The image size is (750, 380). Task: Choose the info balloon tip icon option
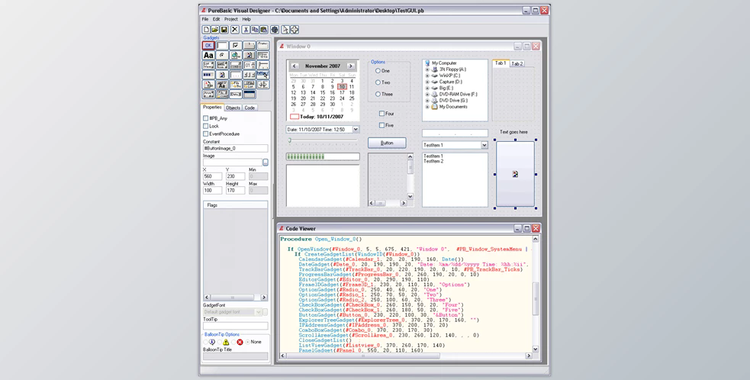[x=211, y=342]
